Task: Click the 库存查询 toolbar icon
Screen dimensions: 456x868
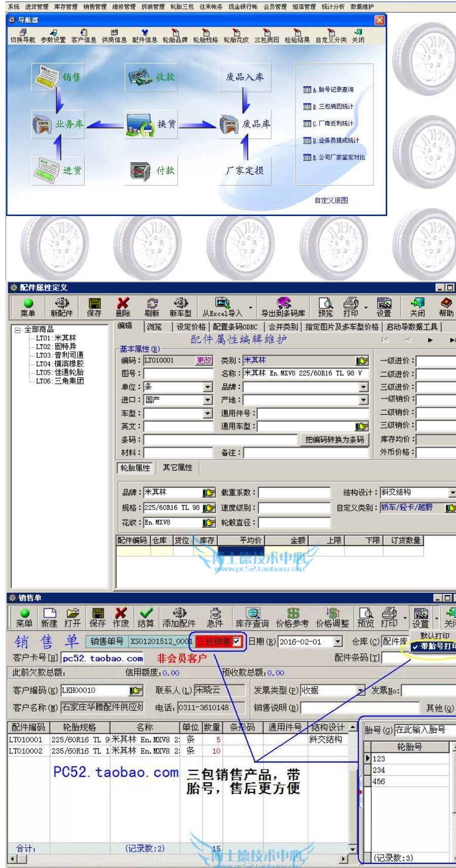Action: tap(252, 618)
